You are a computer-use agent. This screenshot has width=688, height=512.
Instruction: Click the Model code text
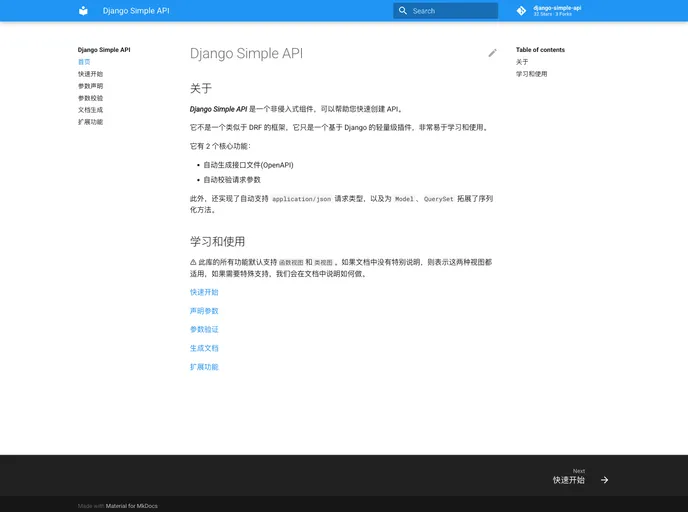404,199
